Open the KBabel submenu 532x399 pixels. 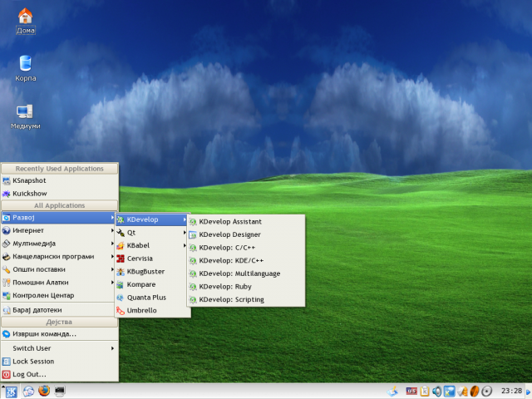152,246
